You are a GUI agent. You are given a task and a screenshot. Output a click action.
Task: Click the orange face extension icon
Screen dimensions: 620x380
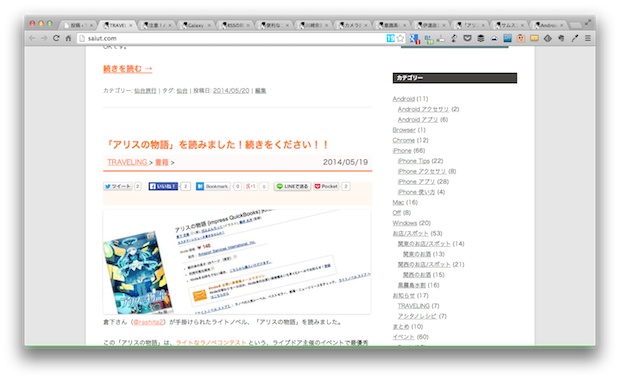point(521,38)
